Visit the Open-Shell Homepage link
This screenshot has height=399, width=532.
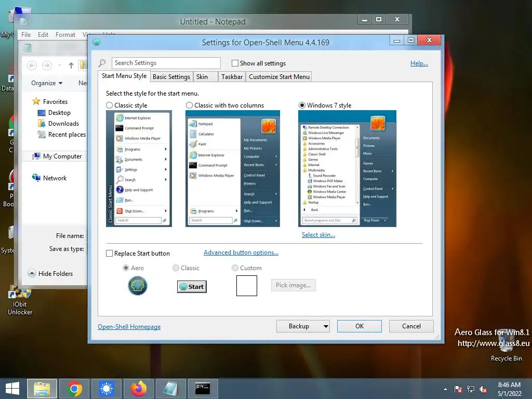[x=129, y=326]
